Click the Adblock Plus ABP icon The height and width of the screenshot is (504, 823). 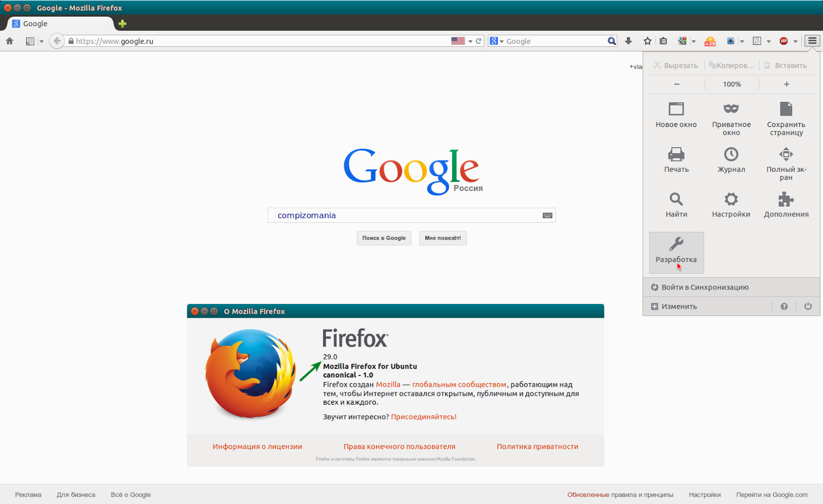point(784,41)
